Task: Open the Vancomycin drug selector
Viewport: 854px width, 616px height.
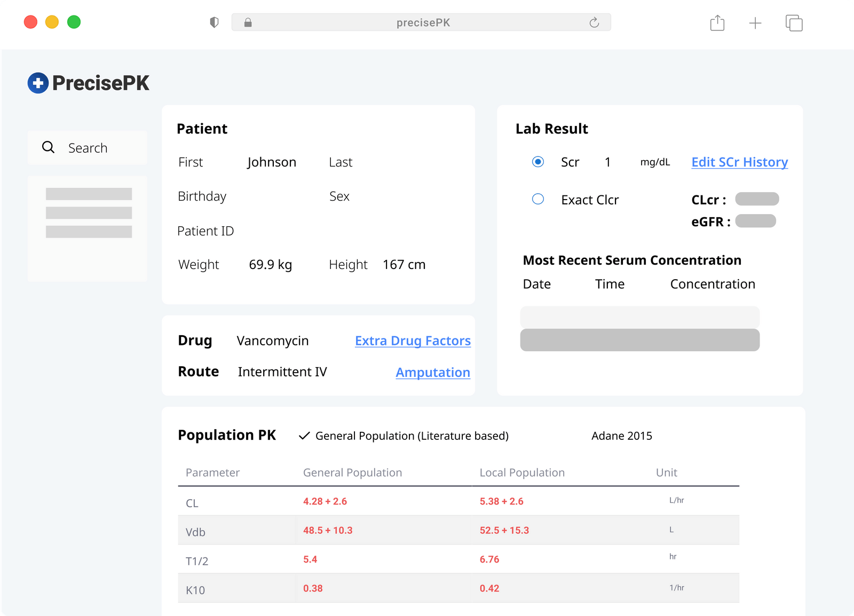Action: tap(273, 341)
